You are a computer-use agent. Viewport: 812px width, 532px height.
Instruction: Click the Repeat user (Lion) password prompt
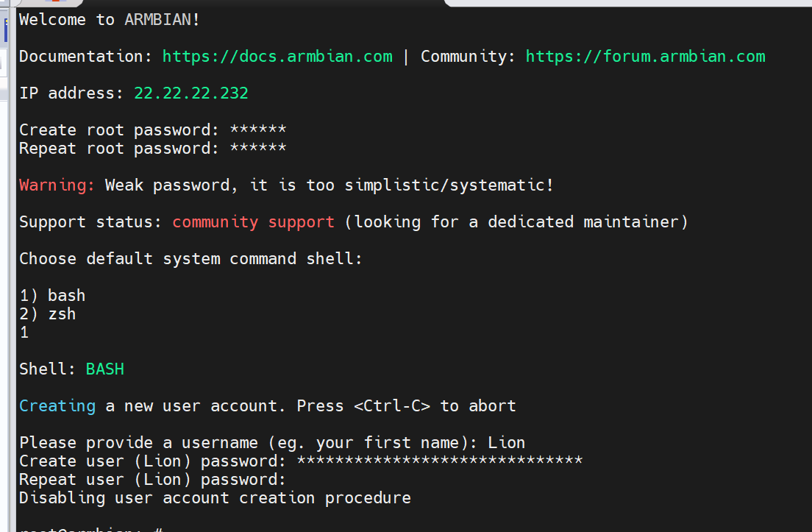(152, 480)
